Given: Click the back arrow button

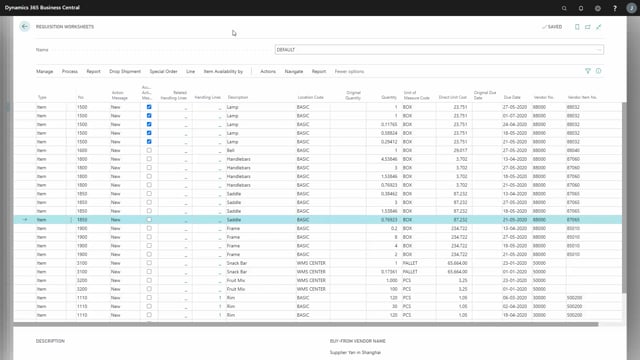Looking at the screenshot, I should click(24, 27).
